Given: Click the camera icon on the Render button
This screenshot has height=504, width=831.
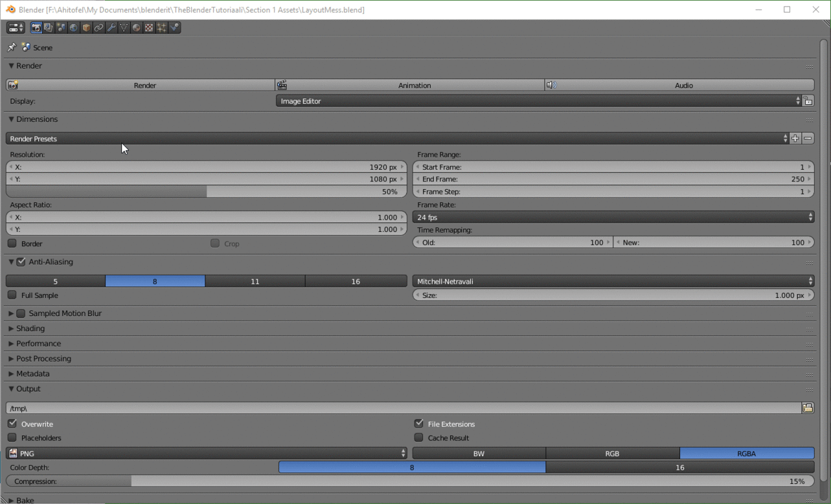Looking at the screenshot, I should [x=13, y=85].
